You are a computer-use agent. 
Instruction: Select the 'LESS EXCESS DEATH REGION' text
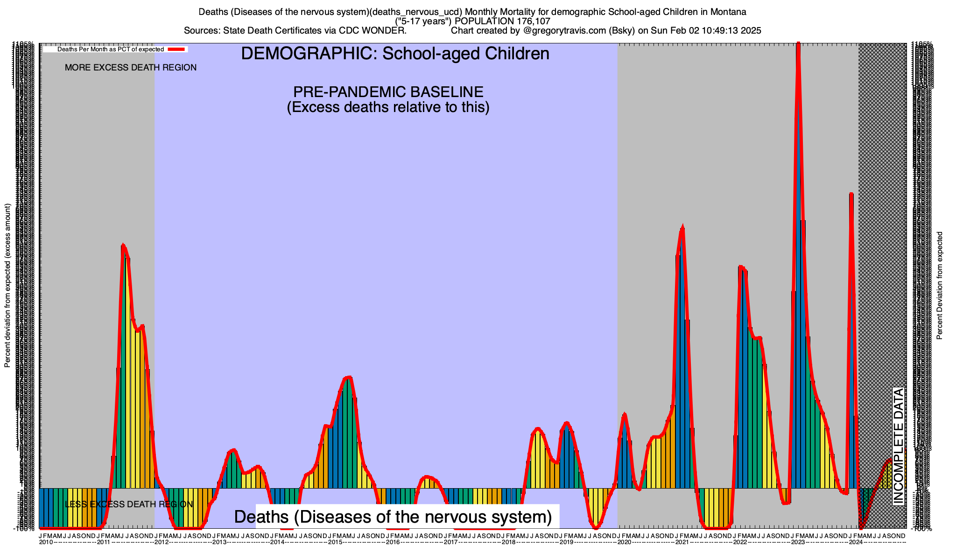pos(129,504)
